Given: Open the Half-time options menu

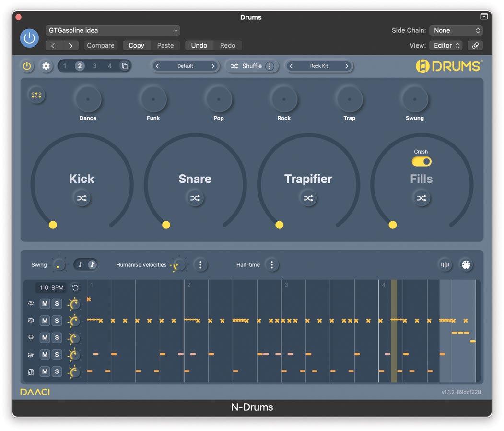Looking at the screenshot, I should [272, 265].
